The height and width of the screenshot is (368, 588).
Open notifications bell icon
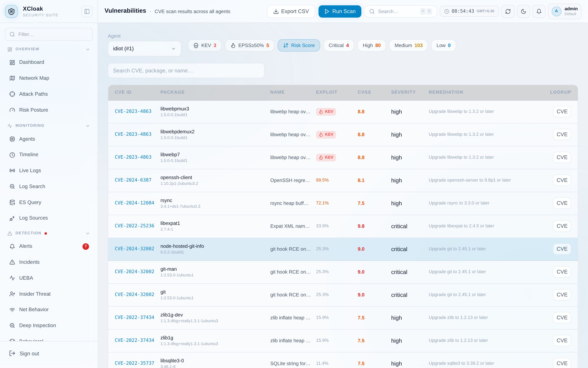539,11
